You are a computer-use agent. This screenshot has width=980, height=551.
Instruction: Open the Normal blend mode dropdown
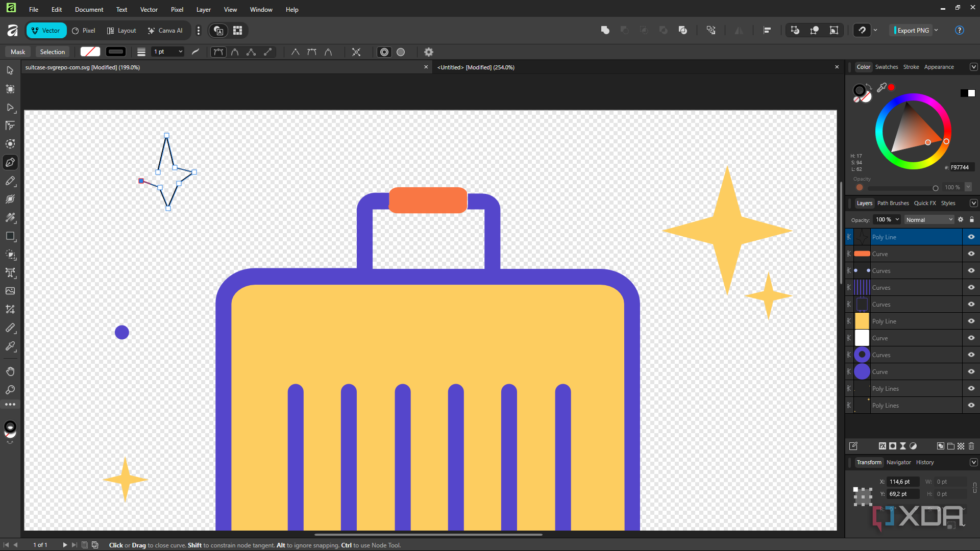[929, 220]
